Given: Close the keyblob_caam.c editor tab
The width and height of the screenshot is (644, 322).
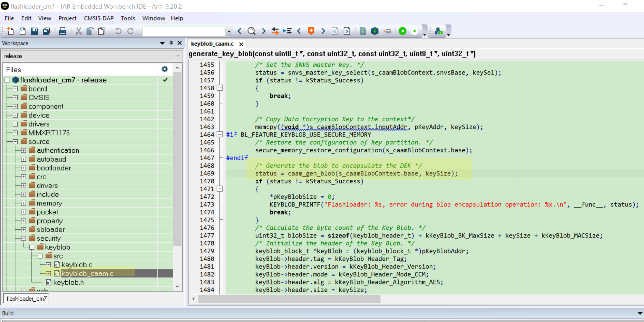Looking at the screenshot, I should pyautogui.click(x=241, y=44).
